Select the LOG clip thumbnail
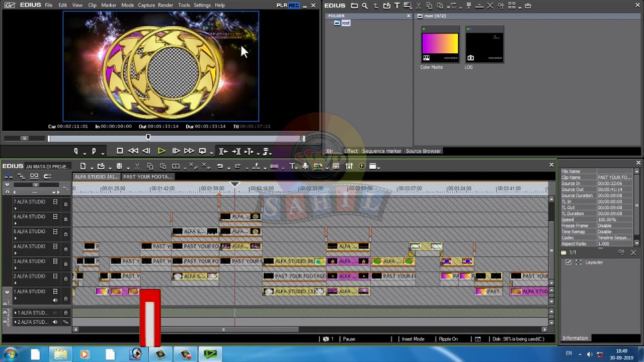The image size is (644, 362). pyautogui.click(x=485, y=44)
